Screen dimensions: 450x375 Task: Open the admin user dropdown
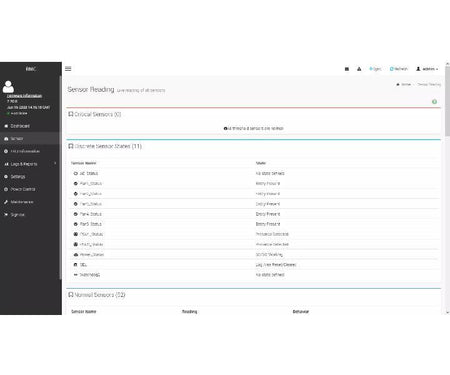click(x=427, y=69)
